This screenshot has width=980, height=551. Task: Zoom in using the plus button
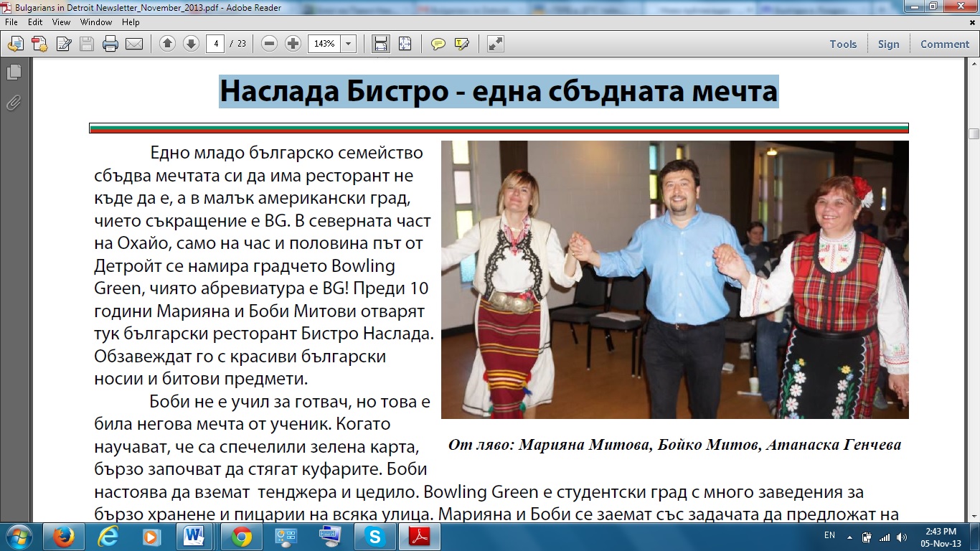pyautogui.click(x=293, y=44)
